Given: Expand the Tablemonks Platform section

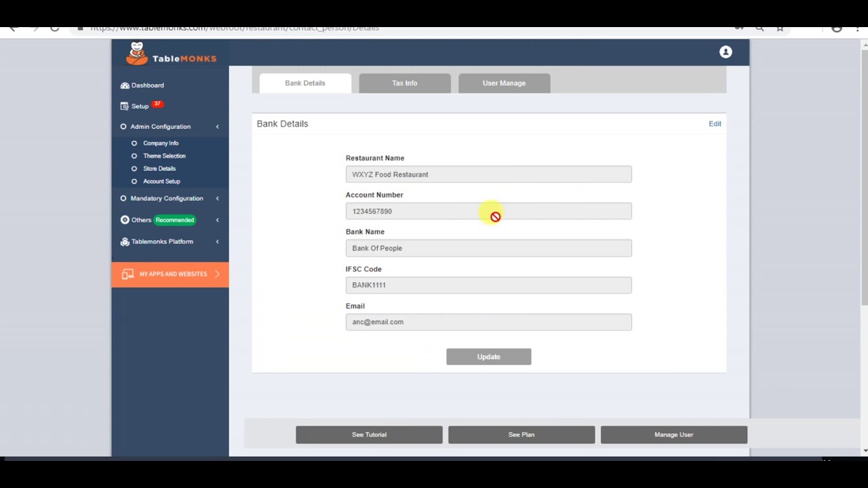Looking at the screenshot, I should (170, 241).
